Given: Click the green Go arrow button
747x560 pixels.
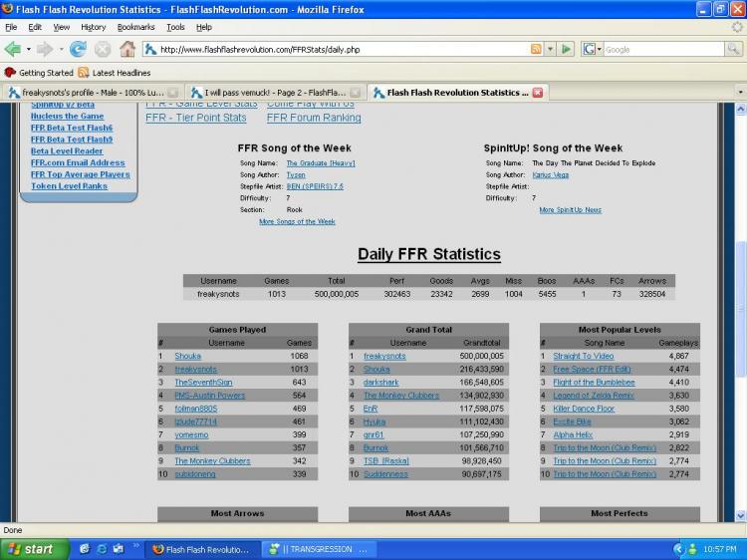Looking at the screenshot, I should pos(566,49).
